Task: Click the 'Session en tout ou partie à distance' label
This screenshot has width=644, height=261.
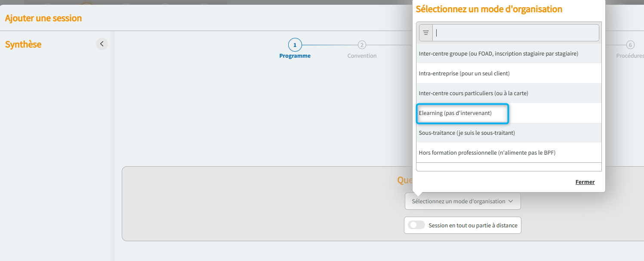Action: click(473, 225)
